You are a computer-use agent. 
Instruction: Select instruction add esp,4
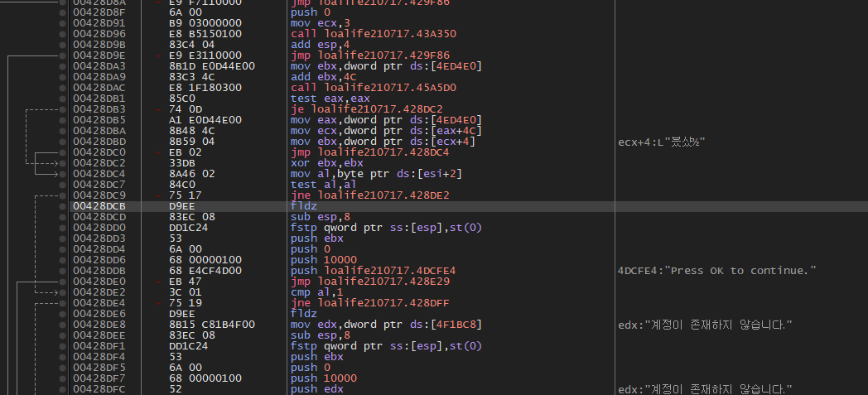321,45
